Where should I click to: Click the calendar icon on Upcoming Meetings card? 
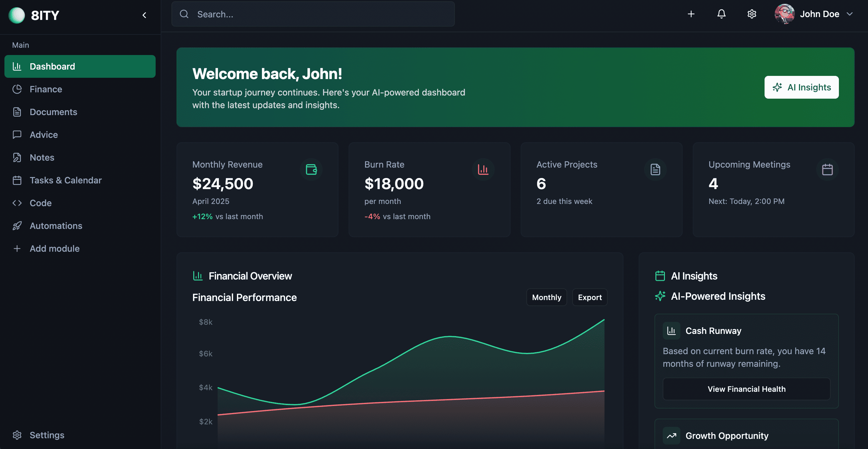click(827, 169)
